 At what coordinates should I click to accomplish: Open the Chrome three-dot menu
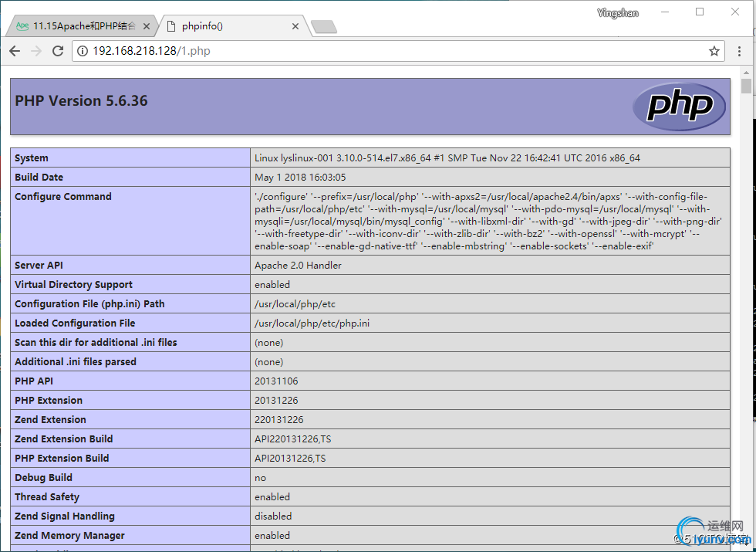tap(739, 51)
